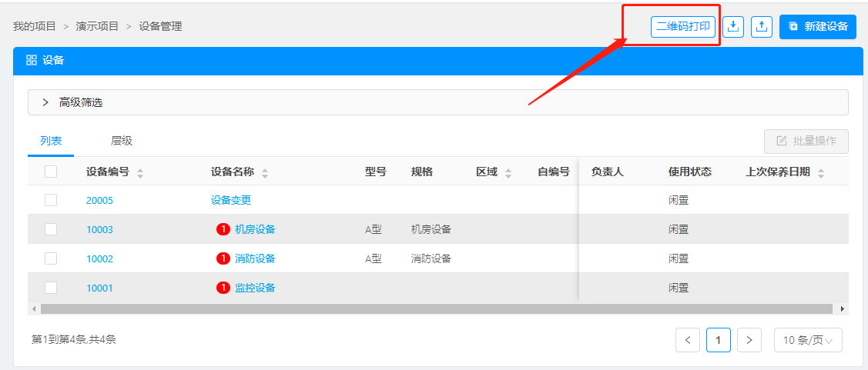Sort by 上次保养日期 column arrows

pyautogui.click(x=821, y=172)
